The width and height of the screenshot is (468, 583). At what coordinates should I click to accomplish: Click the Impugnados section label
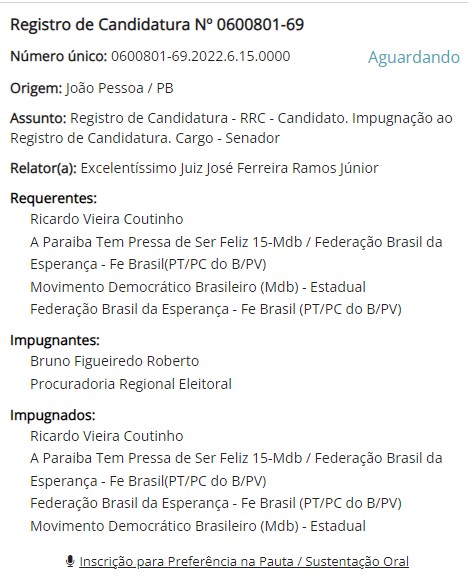tap(53, 415)
